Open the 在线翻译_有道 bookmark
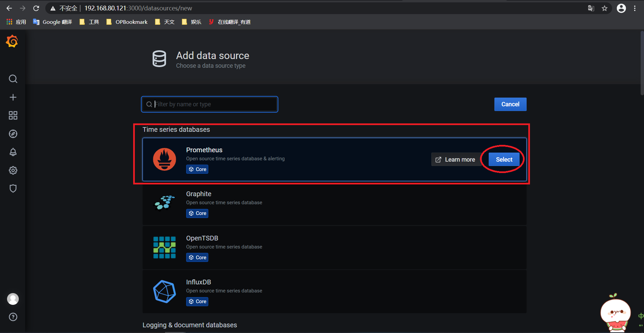The width and height of the screenshot is (644, 333). (230, 22)
